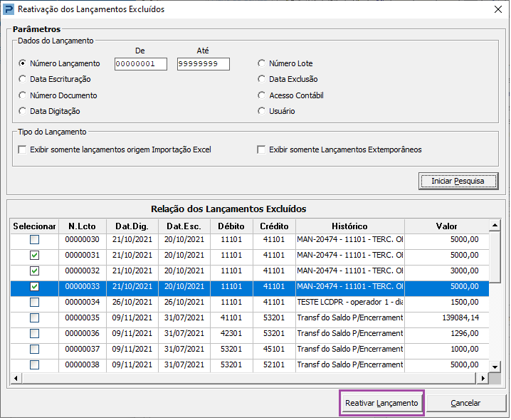Click the debit 42301 cell

point(231,334)
